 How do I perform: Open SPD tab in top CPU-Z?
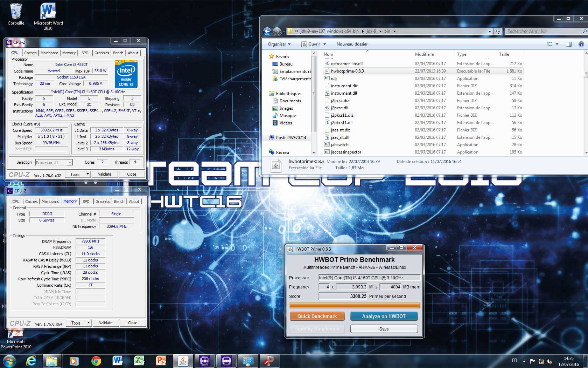pos(85,53)
